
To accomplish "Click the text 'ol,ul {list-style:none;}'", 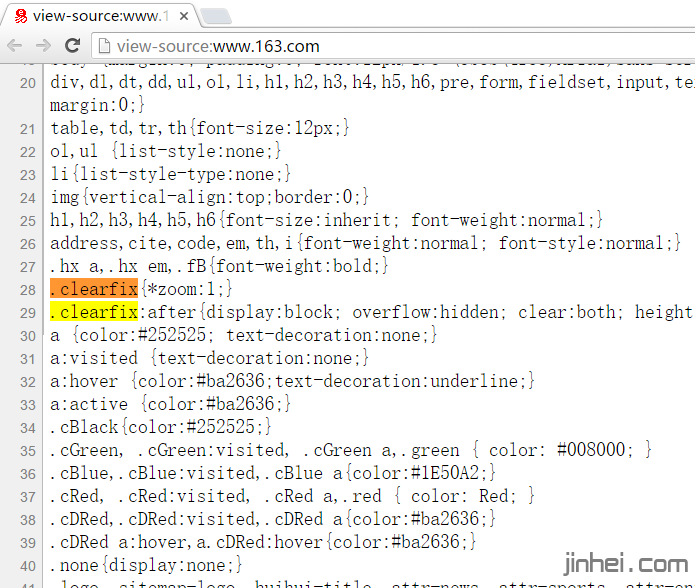I will [165, 152].
